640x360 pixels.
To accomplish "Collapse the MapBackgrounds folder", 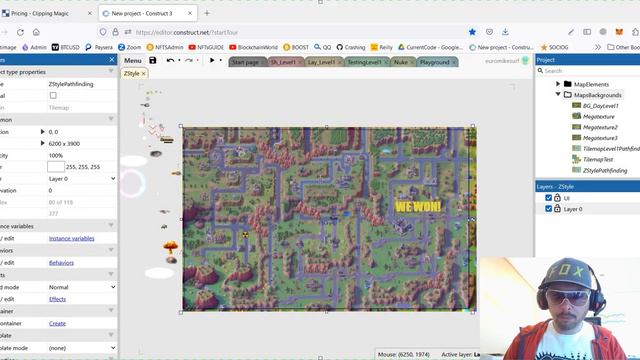I will coord(558,94).
